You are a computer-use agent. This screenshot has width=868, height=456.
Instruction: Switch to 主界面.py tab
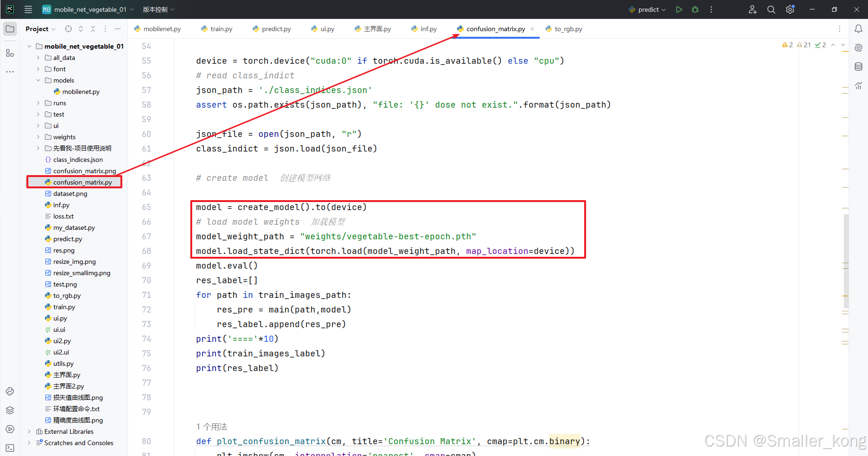coord(373,29)
